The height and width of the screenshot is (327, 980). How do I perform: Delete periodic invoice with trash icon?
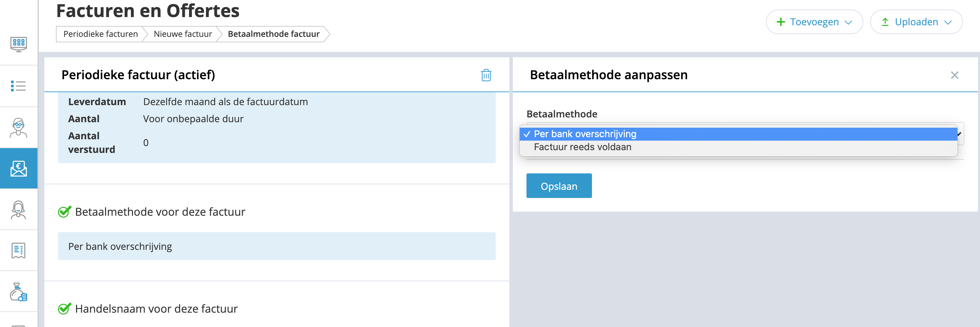click(x=486, y=75)
